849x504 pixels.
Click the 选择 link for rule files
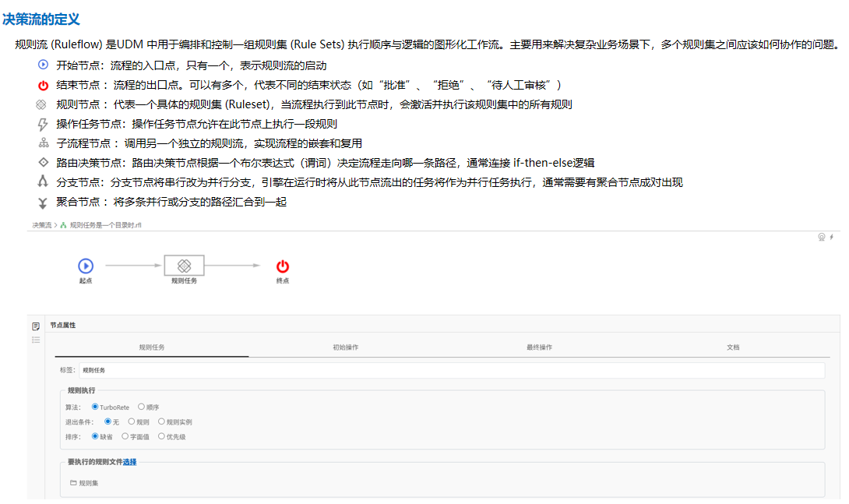pyautogui.click(x=129, y=462)
